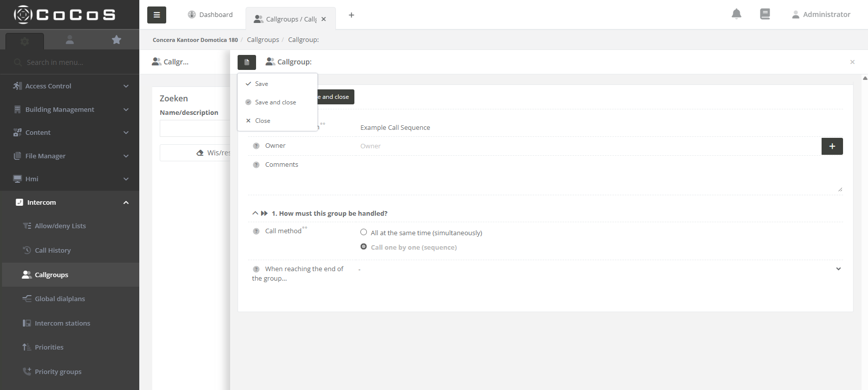Screen dimensions: 868x390
Task: Expand the Access Control menu
Action: point(70,86)
